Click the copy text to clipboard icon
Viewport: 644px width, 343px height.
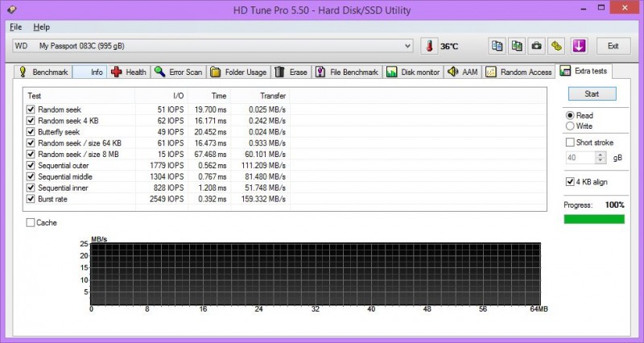pyautogui.click(x=497, y=46)
